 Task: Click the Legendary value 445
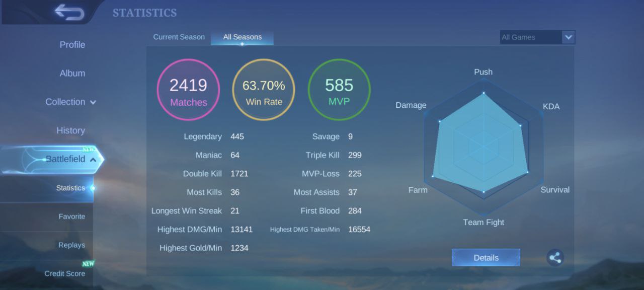pyautogui.click(x=237, y=136)
